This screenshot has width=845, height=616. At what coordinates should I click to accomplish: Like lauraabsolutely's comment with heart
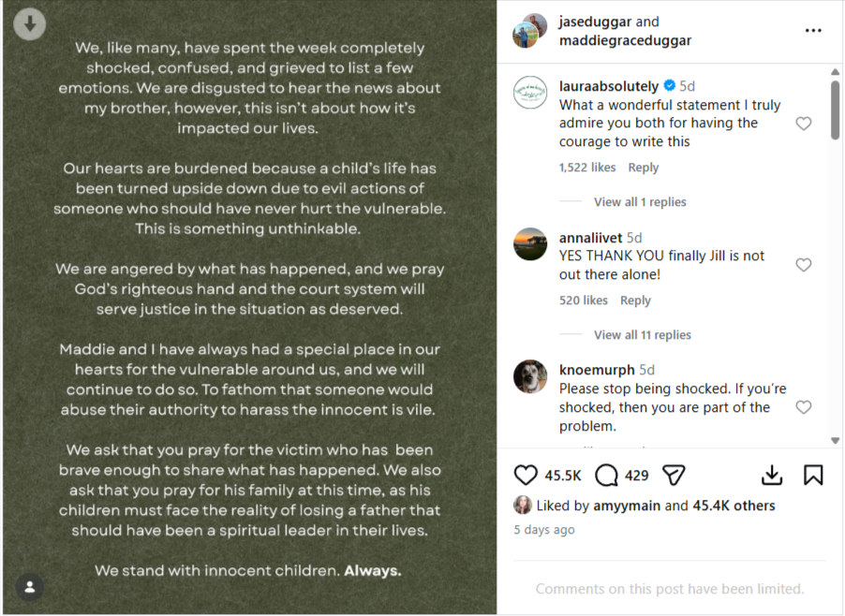803,124
